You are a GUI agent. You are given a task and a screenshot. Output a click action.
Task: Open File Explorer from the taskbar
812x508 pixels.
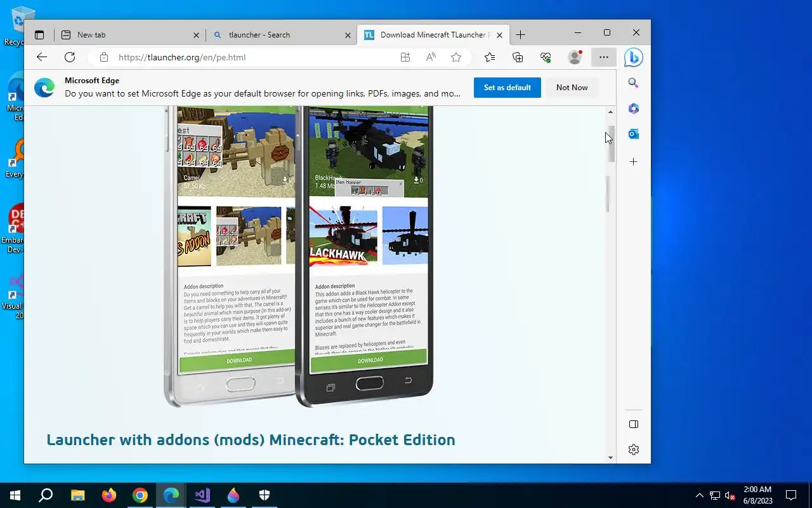(77, 495)
